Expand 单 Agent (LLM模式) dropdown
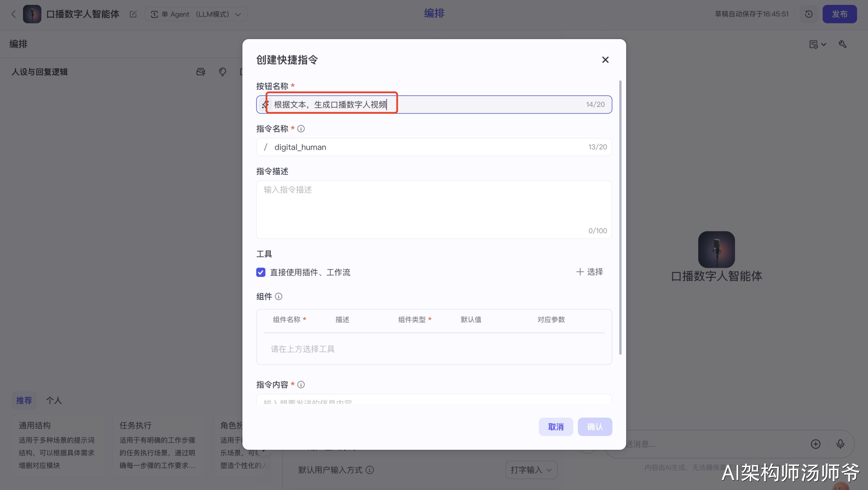The image size is (868, 490). tap(196, 14)
